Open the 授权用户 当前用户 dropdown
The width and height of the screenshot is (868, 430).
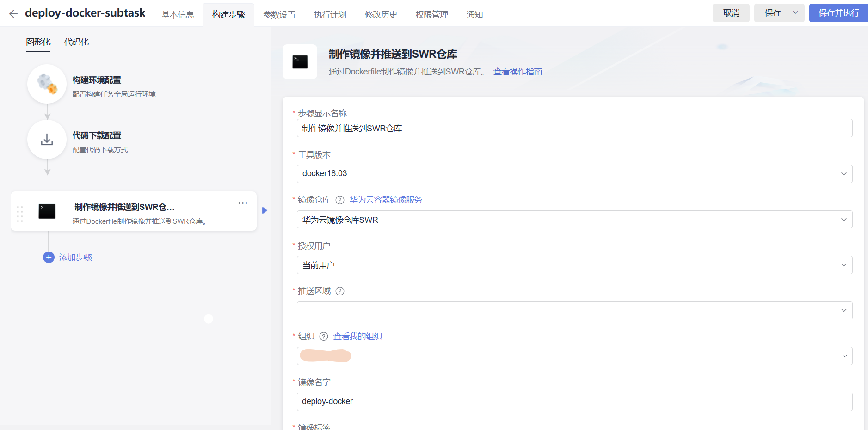pyautogui.click(x=574, y=265)
